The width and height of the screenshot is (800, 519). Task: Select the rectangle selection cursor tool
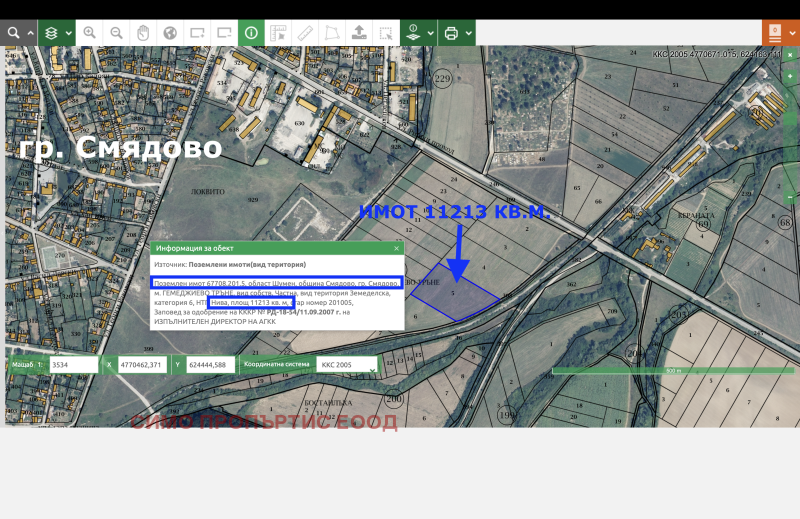click(386, 33)
